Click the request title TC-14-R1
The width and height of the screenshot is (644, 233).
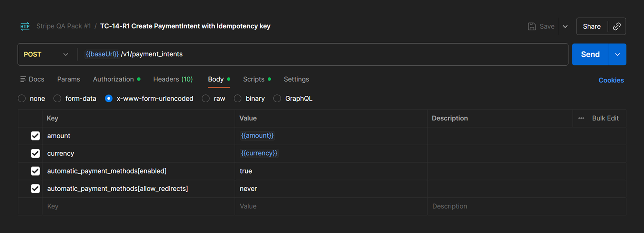point(185,26)
